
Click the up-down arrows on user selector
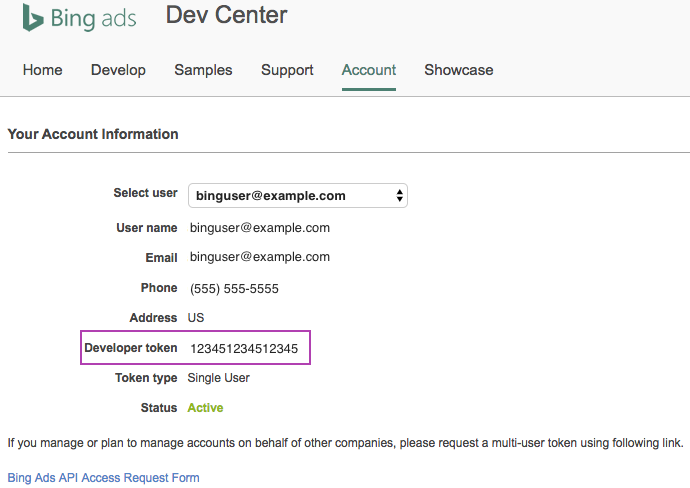click(x=400, y=195)
